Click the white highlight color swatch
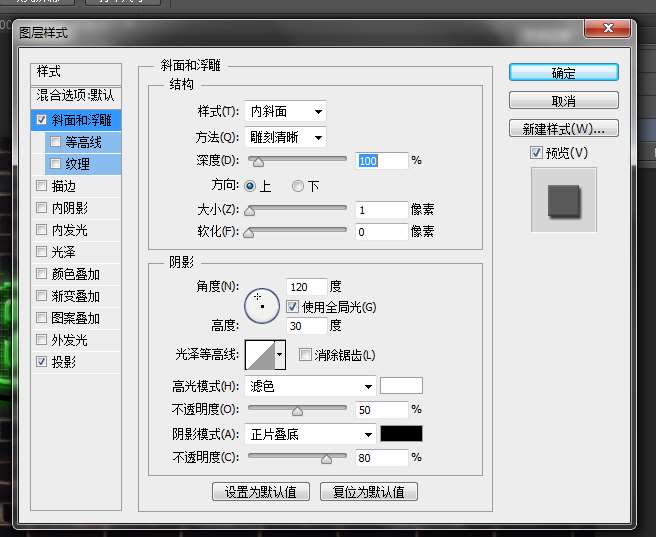This screenshot has height=537, width=656. tap(401, 386)
